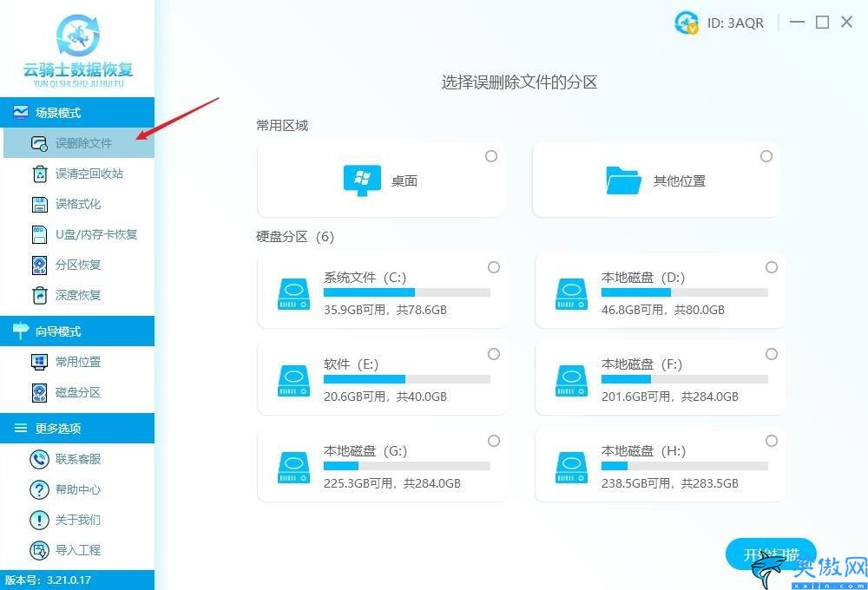
Task: Click the user avatar icon beside ID
Action: pyautogui.click(x=687, y=23)
